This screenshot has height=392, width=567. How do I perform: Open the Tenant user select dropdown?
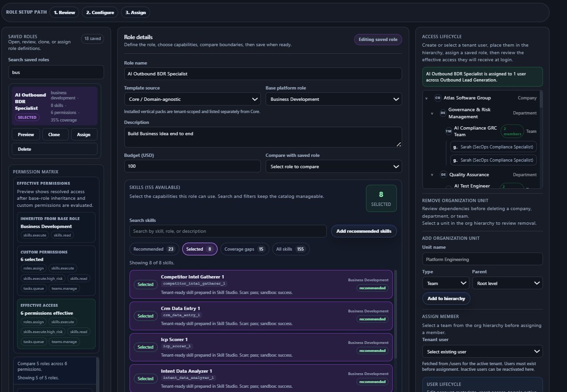coord(483,351)
